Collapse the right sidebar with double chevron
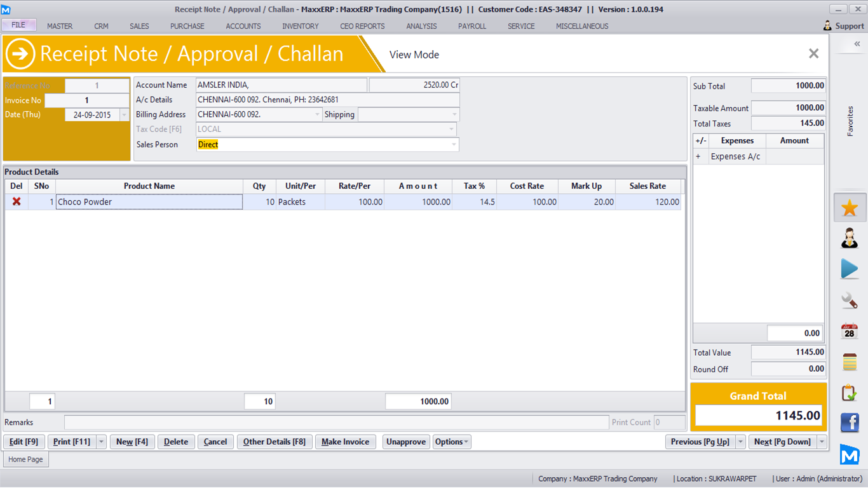868x488 pixels. tap(857, 44)
